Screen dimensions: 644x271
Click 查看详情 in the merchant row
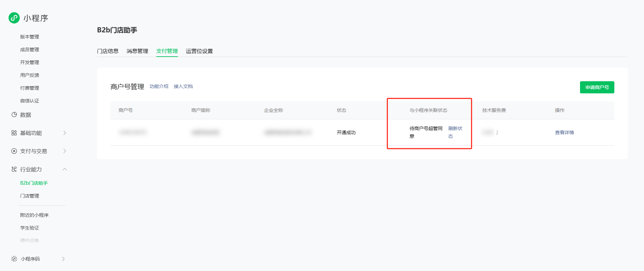pos(565,132)
